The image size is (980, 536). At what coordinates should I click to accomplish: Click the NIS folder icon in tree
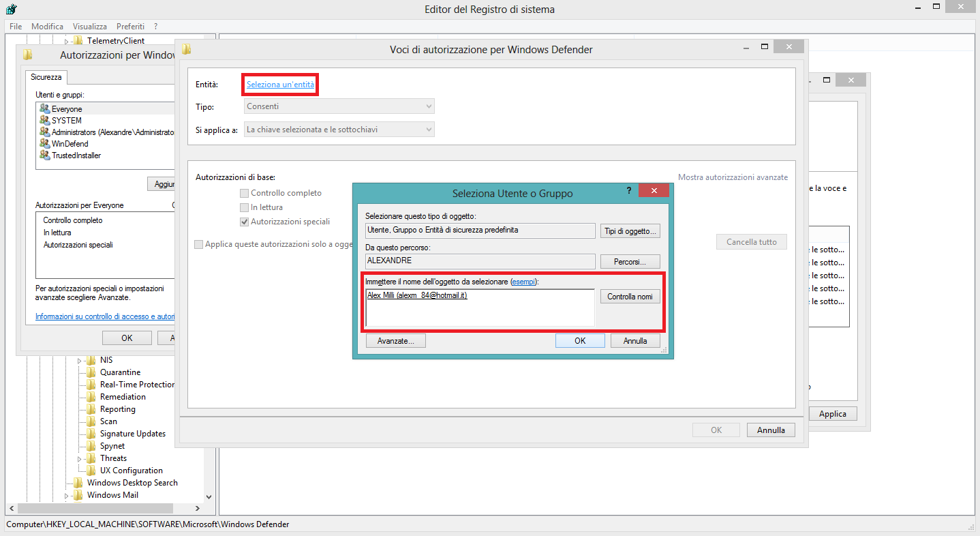91,360
